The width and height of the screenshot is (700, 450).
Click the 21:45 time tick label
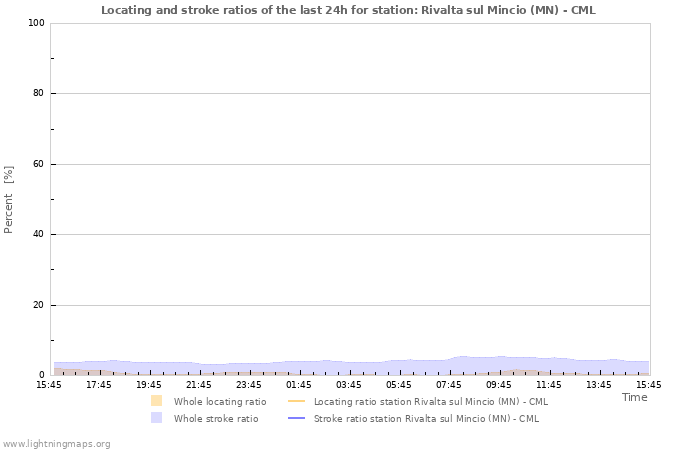(x=199, y=384)
